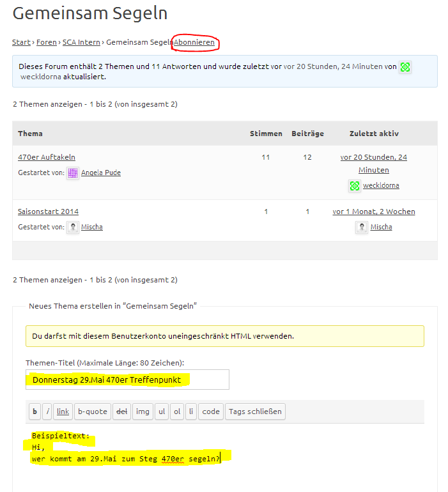Insert a code tag
The image size is (448, 492).
211,411
